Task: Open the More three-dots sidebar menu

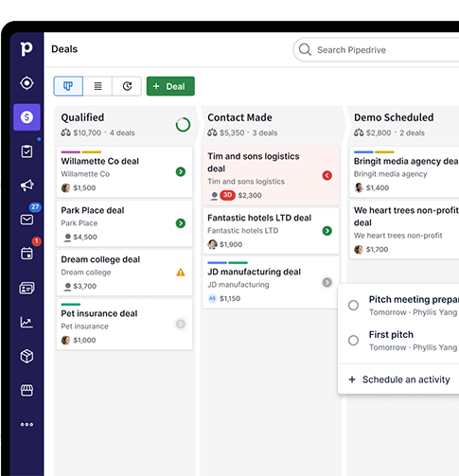Action: (x=26, y=425)
